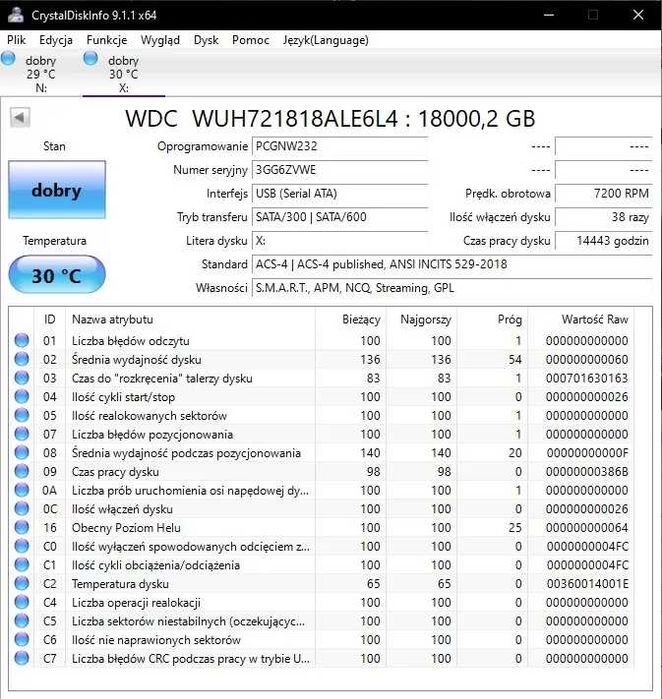
Task: Click the ID column header
Action: [x=49, y=319]
